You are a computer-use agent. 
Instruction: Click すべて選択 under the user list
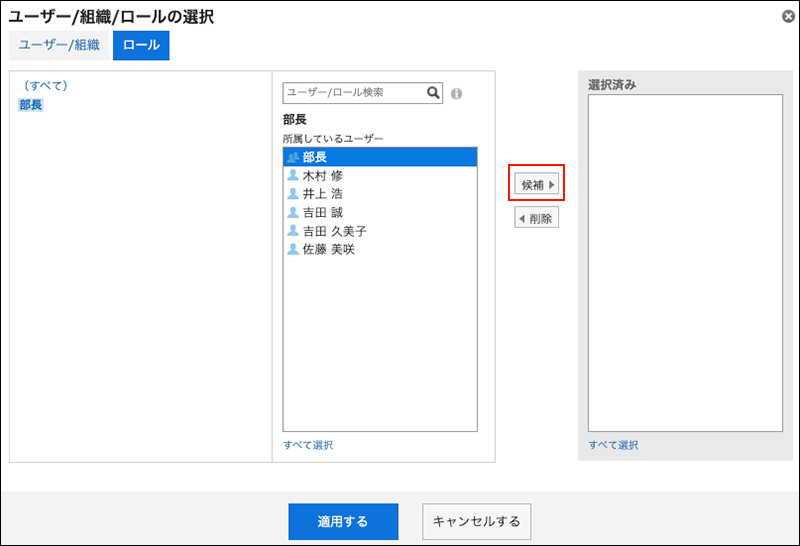[x=308, y=445]
